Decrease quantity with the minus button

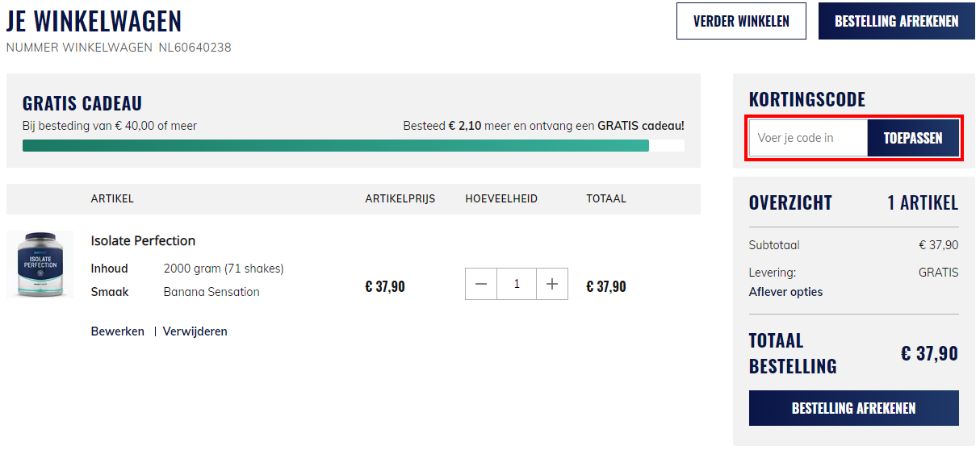pos(482,284)
